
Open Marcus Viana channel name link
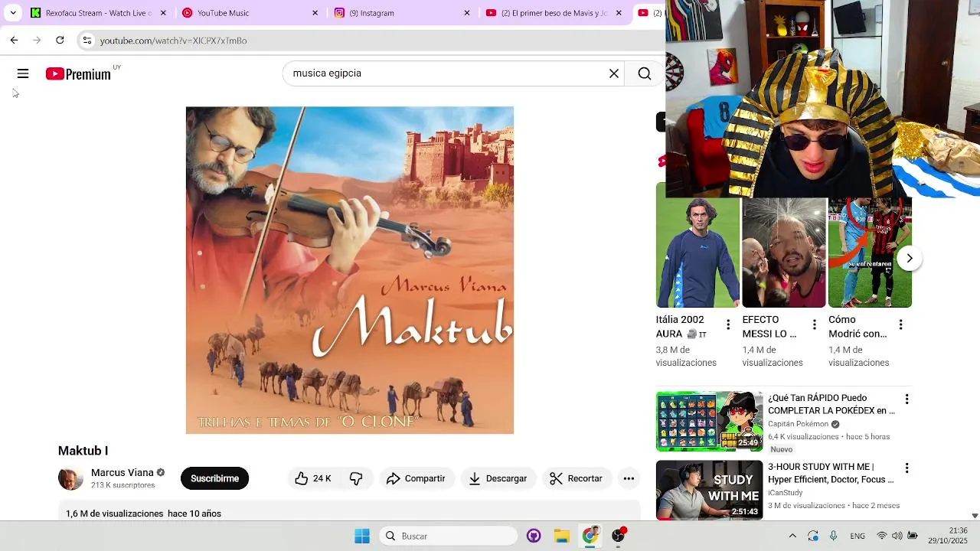[x=122, y=472]
